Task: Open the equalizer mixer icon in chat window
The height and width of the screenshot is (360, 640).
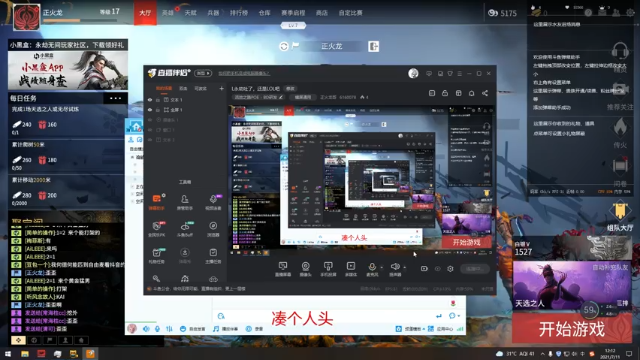Action: (169, 329)
